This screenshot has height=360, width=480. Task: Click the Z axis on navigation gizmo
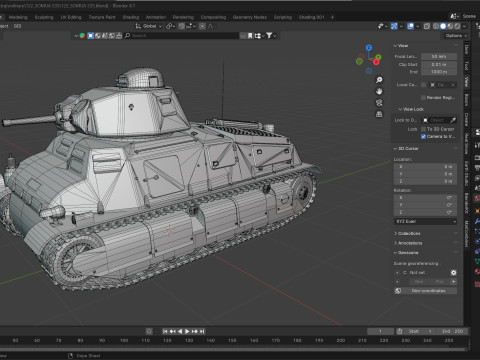[369, 48]
